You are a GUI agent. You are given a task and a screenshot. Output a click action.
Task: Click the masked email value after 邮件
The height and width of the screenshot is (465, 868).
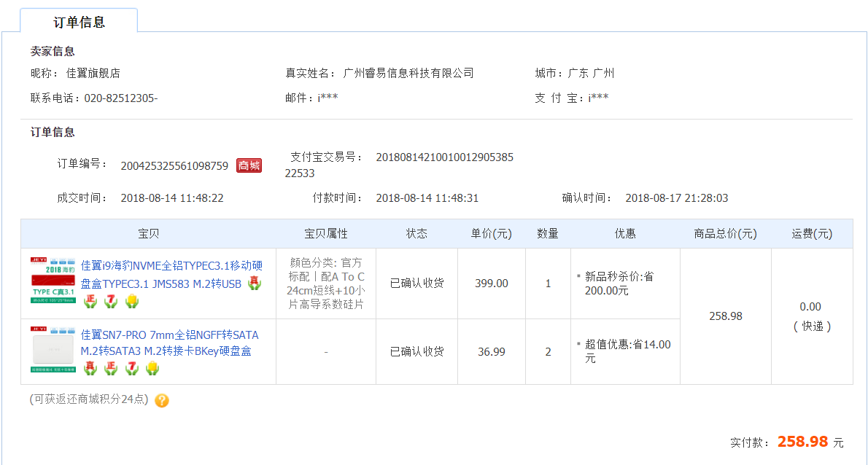tap(328, 98)
